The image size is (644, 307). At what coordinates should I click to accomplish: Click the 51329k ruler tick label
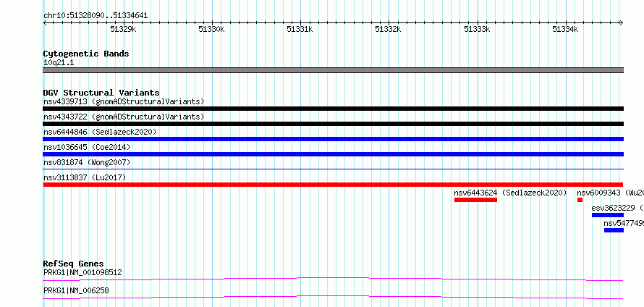tap(123, 29)
